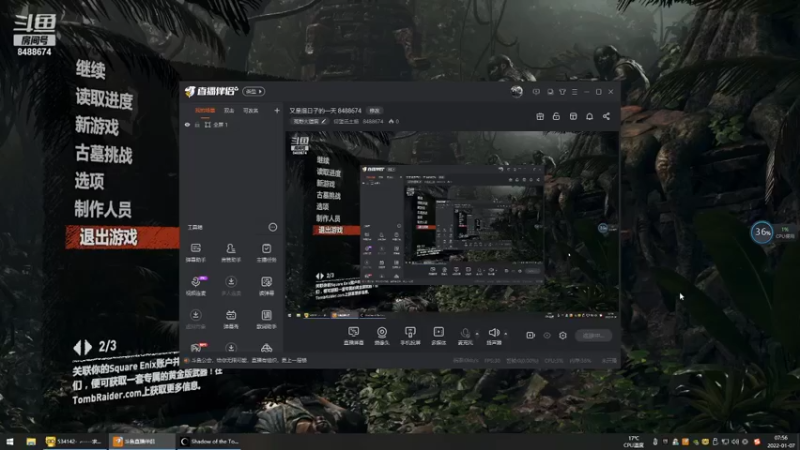Click the second-row middle download tool
Screen dimensions: 800x450
[x=231, y=286]
